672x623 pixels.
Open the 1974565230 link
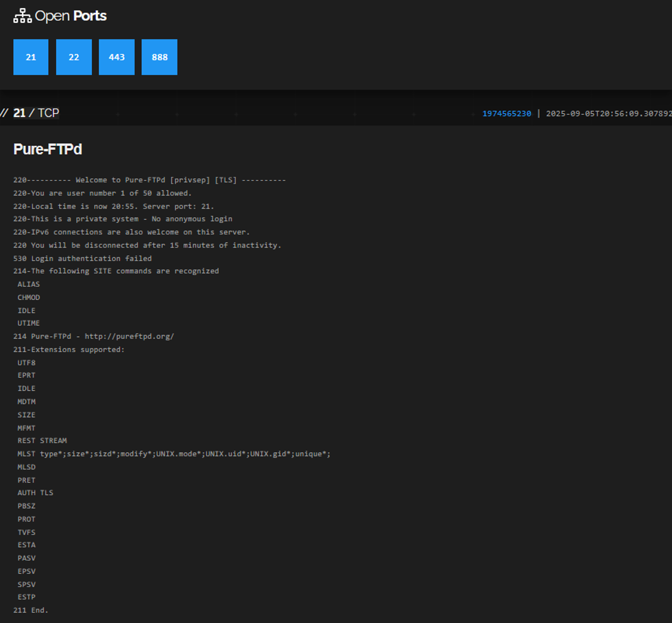click(x=507, y=114)
